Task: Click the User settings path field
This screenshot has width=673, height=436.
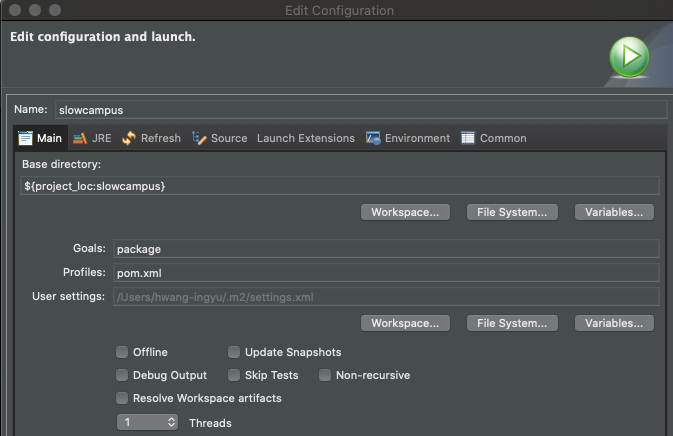Action: tap(386, 297)
